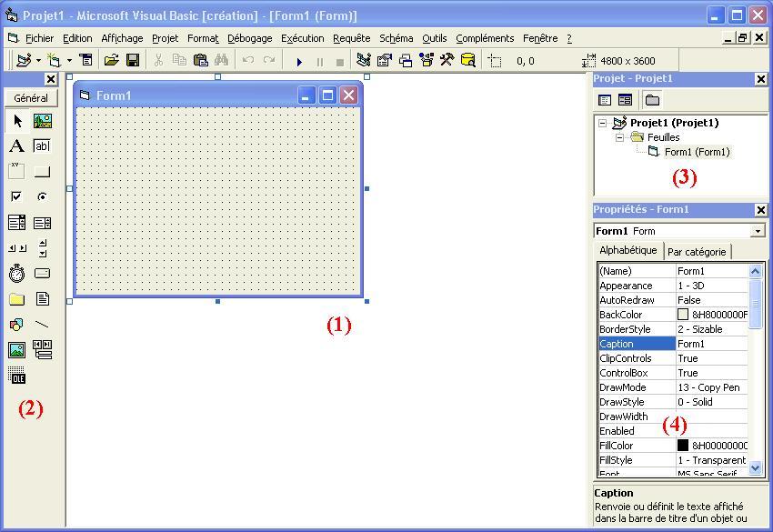The image size is (773, 532).
Task: Select the OptionButton control tool
Action: (43, 196)
